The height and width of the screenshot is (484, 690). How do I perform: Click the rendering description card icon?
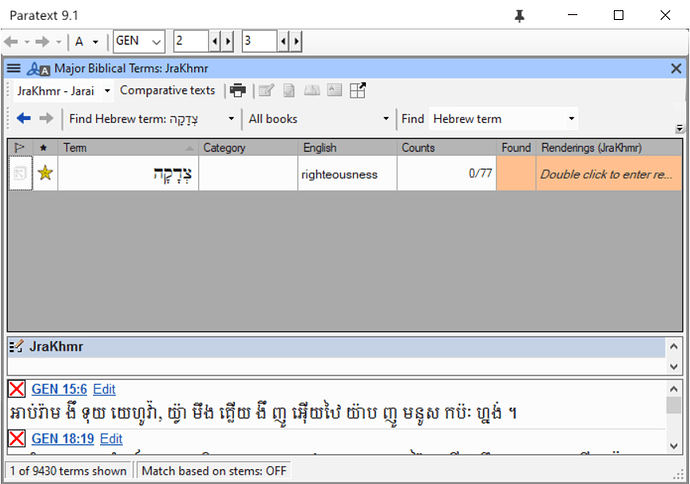[334, 90]
